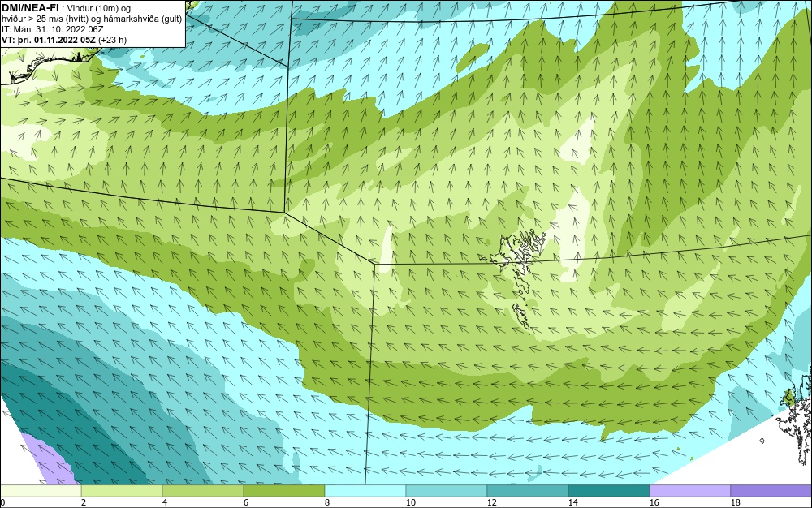
Task: Click the purple legend swatch above 18 m/s
Action: pos(771,491)
